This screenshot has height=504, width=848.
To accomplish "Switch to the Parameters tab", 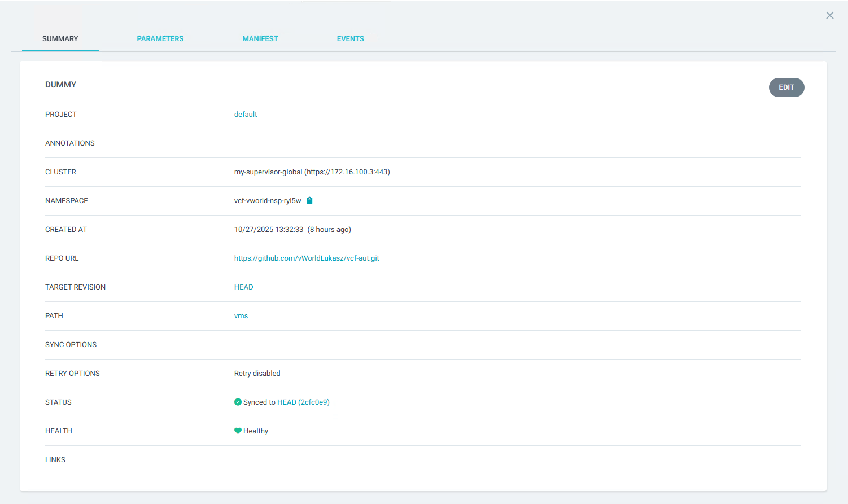I will [x=160, y=39].
